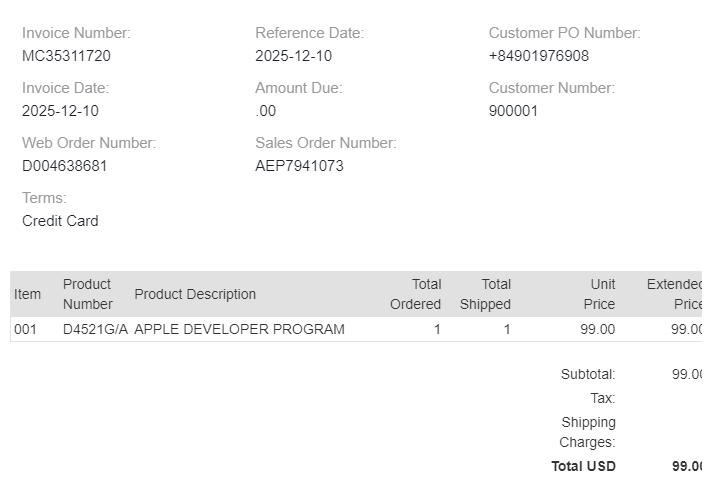The width and height of the screenshot is (714, 485).
Task: Click the Item column header
Action: point(27,294)
